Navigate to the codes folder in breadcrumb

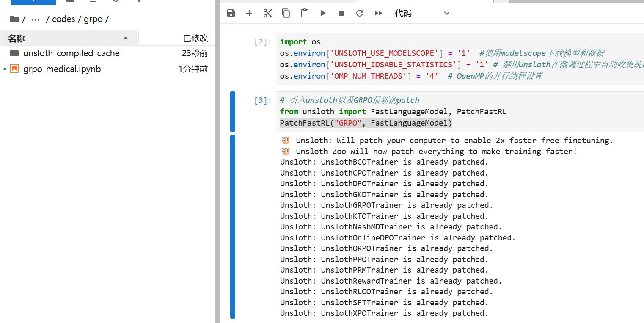(63, 19)
